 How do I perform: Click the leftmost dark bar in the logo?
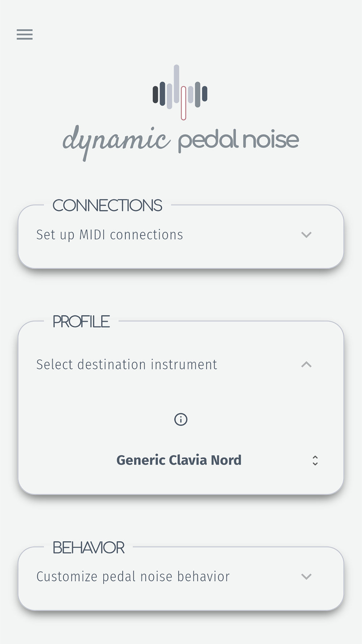[x=155, y=94]
